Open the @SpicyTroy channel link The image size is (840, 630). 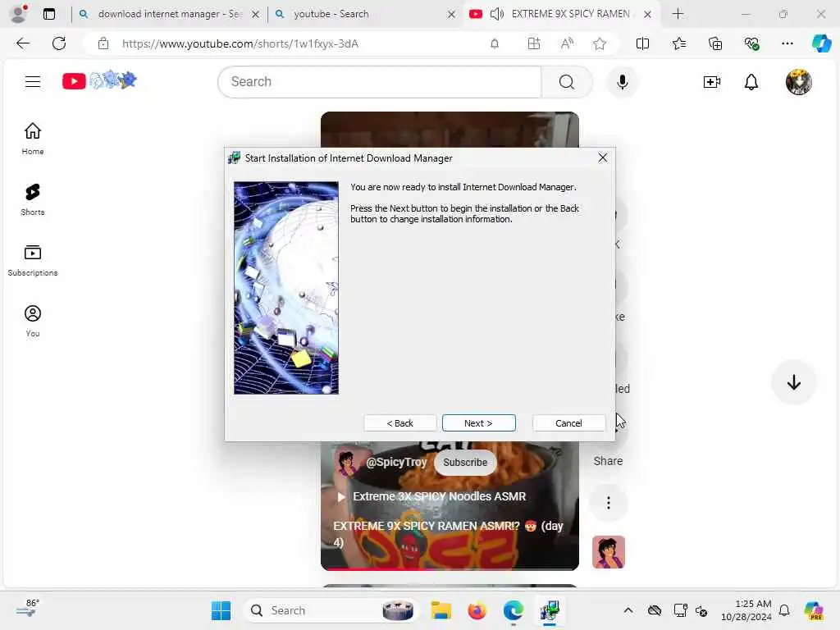tap(396, 462)
